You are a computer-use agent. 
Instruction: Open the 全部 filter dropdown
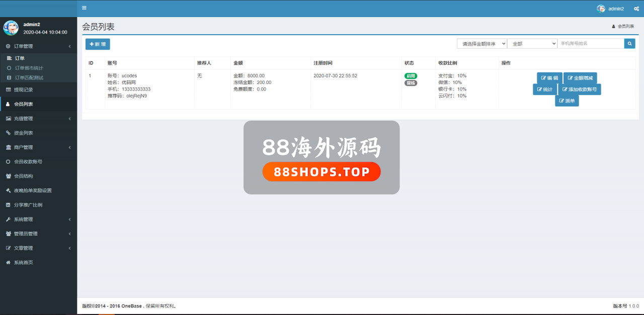pos(532,44)
